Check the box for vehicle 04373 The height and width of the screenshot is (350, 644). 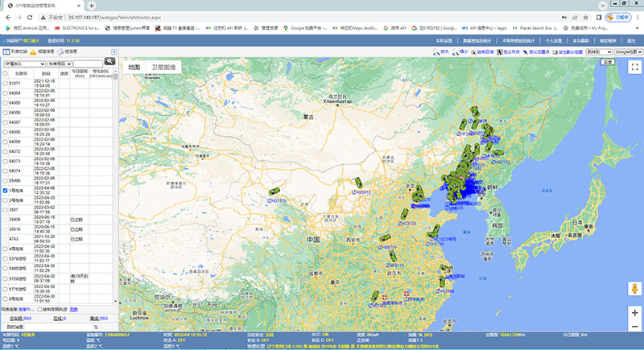tap(6, 161)
